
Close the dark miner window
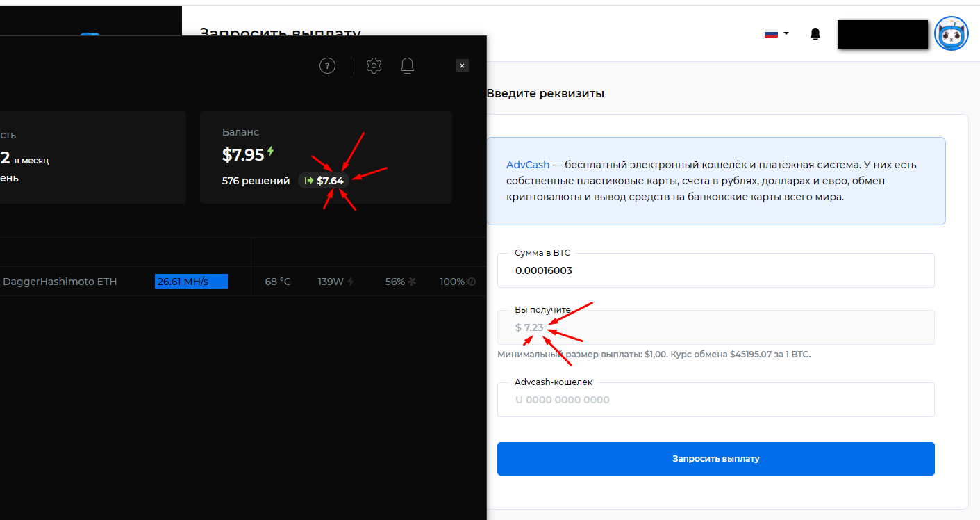[x=462, y=65]
